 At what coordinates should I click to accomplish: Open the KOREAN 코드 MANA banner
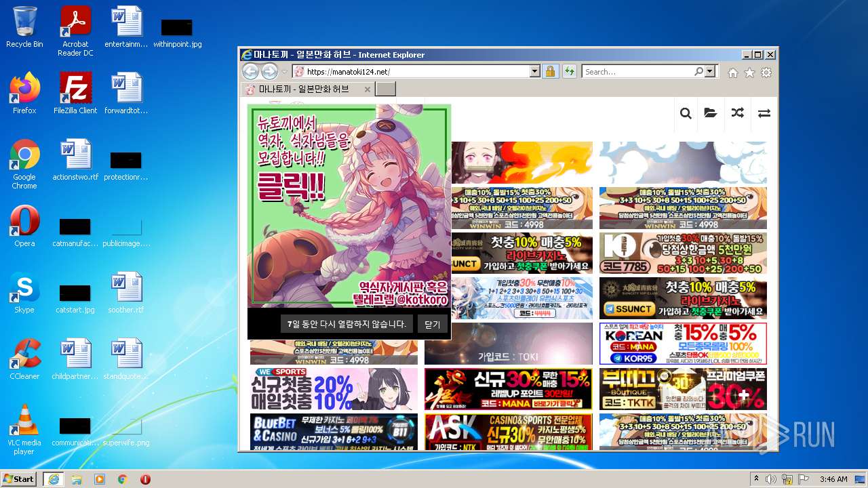point(683,344)
